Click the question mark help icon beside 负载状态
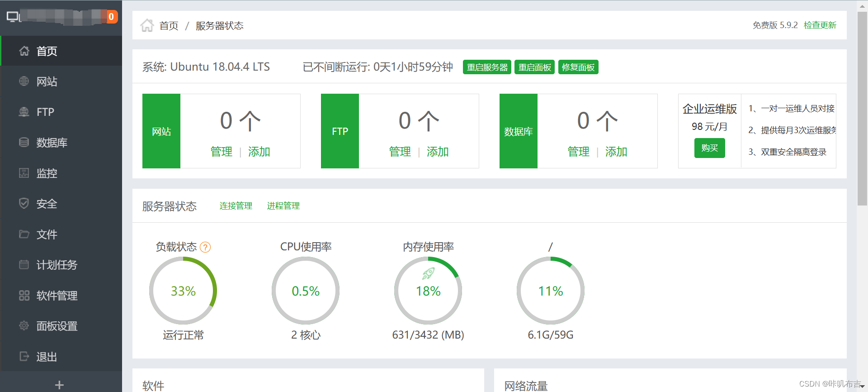Image resolution: width=868 pixels, height=392 pixels. [x=205, y=247]
